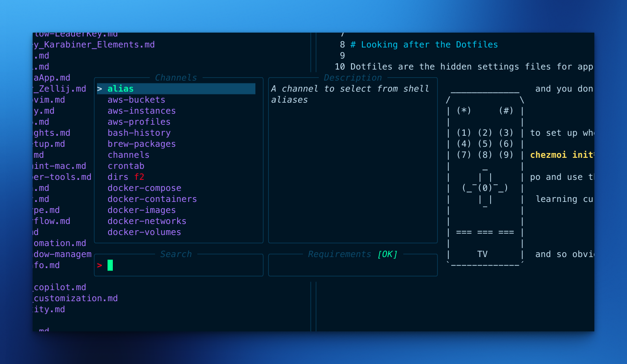This screenshot has height=364, width=627.
Task: Click the TV label on the remote
Action: point(482,254)
